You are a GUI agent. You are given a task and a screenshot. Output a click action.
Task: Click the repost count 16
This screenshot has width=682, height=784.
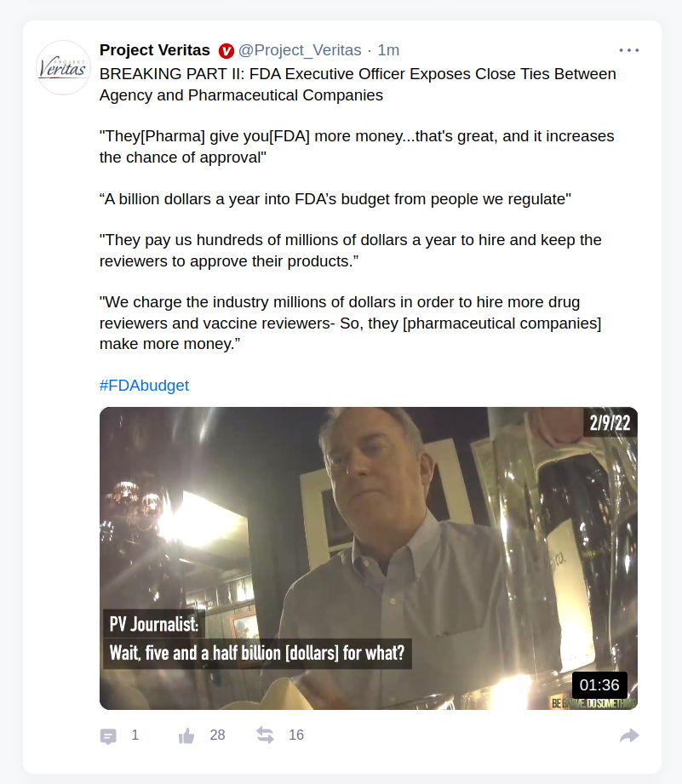pos(296,735)
